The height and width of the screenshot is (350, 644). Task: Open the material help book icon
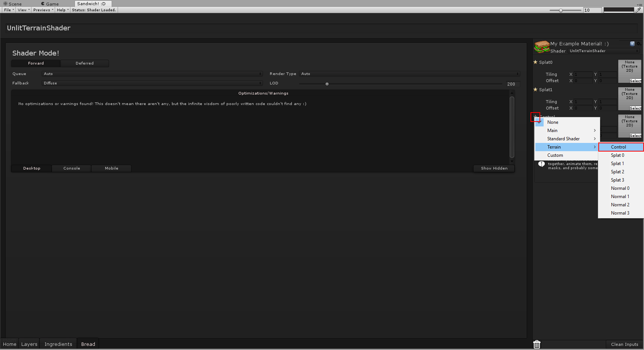tap(632, 44)
